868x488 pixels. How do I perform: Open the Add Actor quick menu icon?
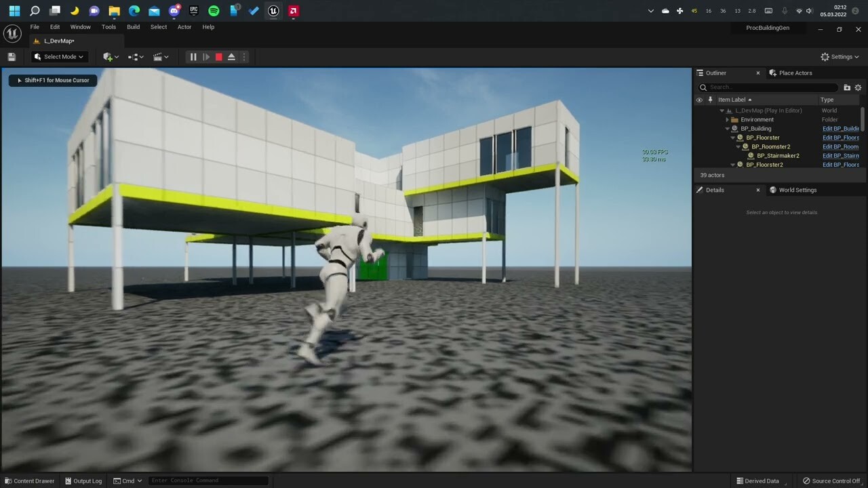[108, 57]
